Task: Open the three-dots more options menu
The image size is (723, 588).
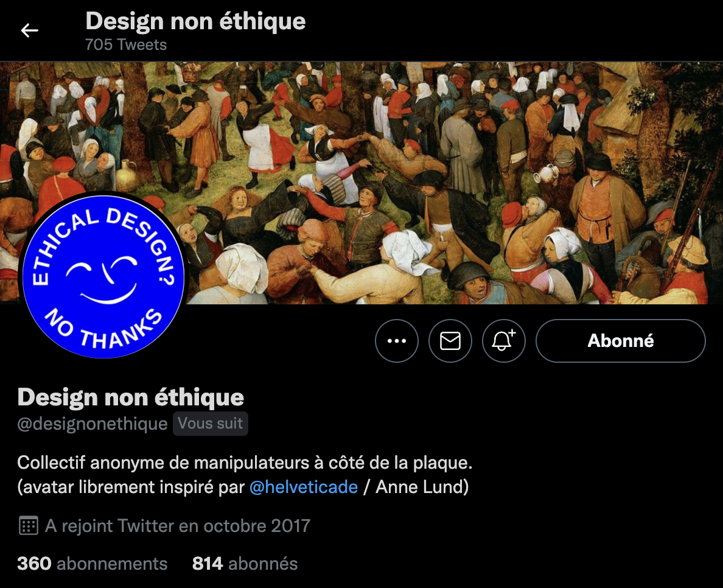Action: tap(397, 341)
